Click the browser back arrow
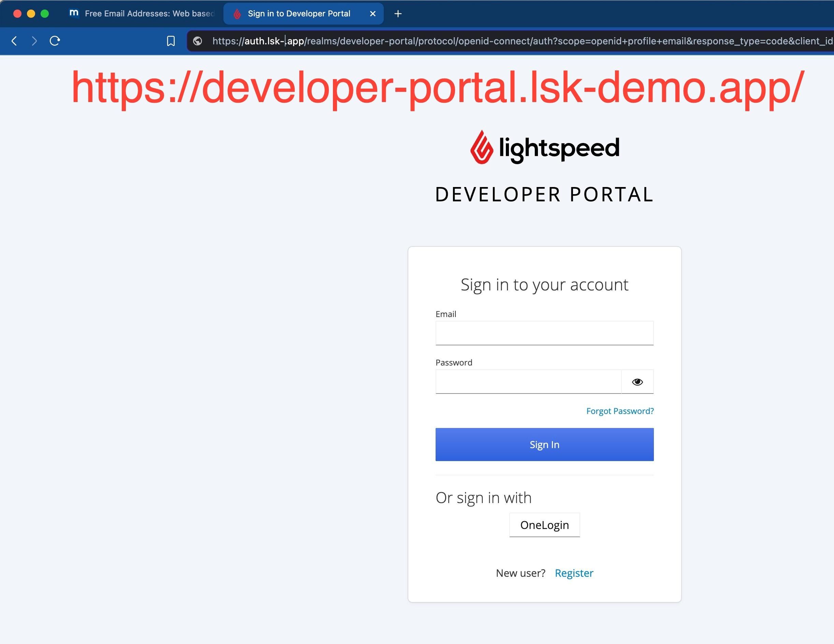 (14, 41)
